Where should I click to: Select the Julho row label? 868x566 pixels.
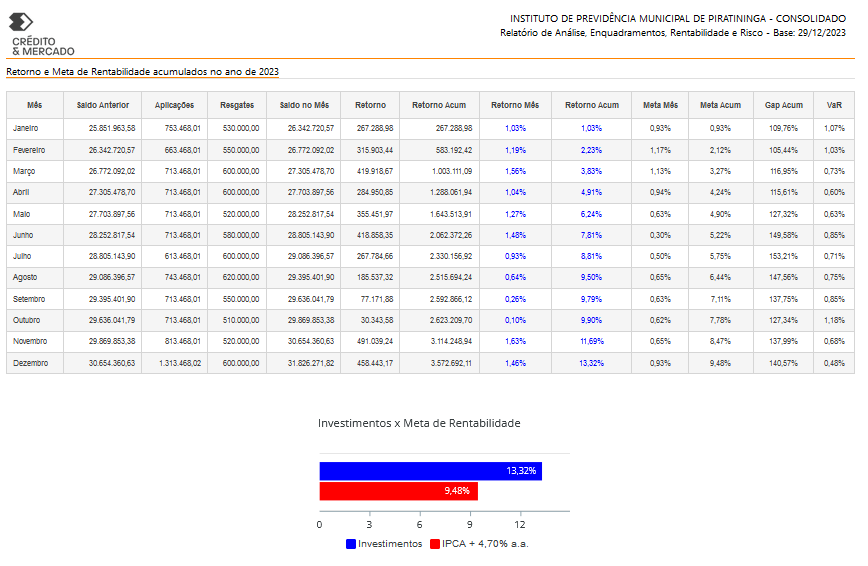(22, 256)
